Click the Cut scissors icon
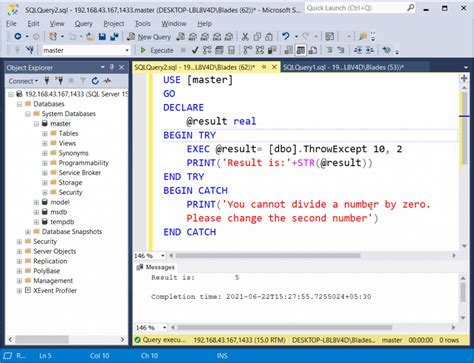This screenshot has height=363, width=474. 245,37
